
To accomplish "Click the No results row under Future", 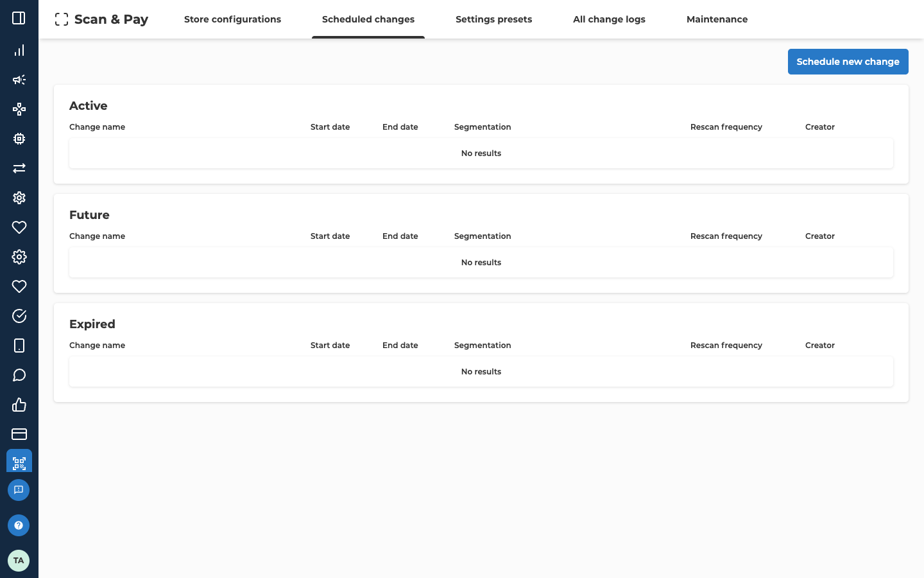I will [481, 263].
